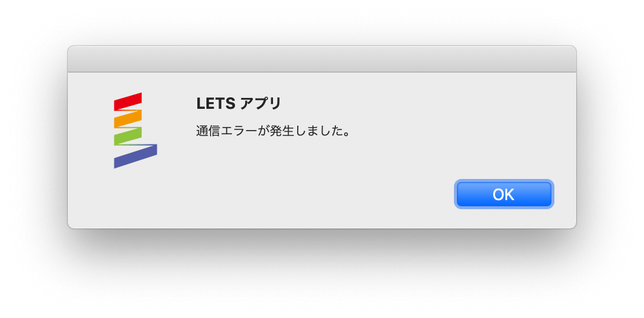Click the red stripe of the LETS logo
The image size is (644, 318).
128,102
